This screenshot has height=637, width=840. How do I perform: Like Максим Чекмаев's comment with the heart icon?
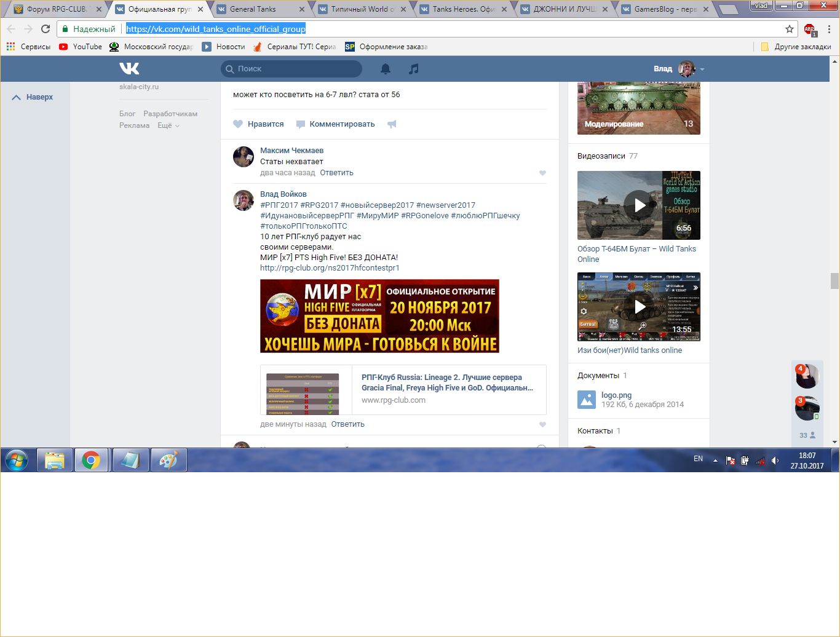tap(542, 173)
